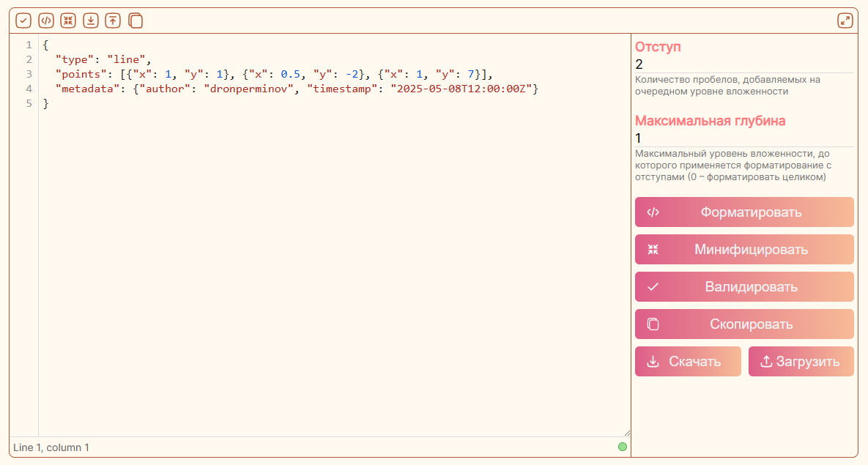The width and height of the screenshot is (868, 465).
Task: Click the Скачать button
Action: (688, 362)
